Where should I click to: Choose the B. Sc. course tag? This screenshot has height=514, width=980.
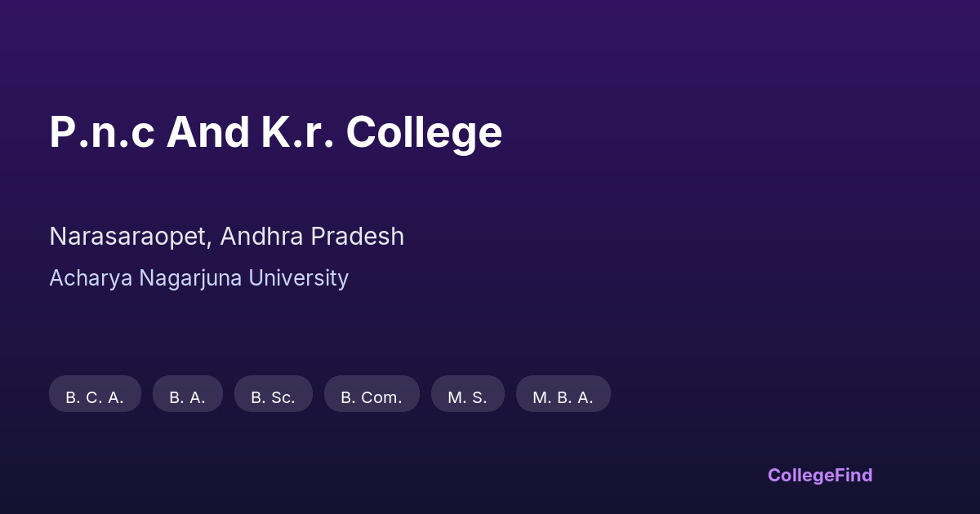[x=273, y=396]
